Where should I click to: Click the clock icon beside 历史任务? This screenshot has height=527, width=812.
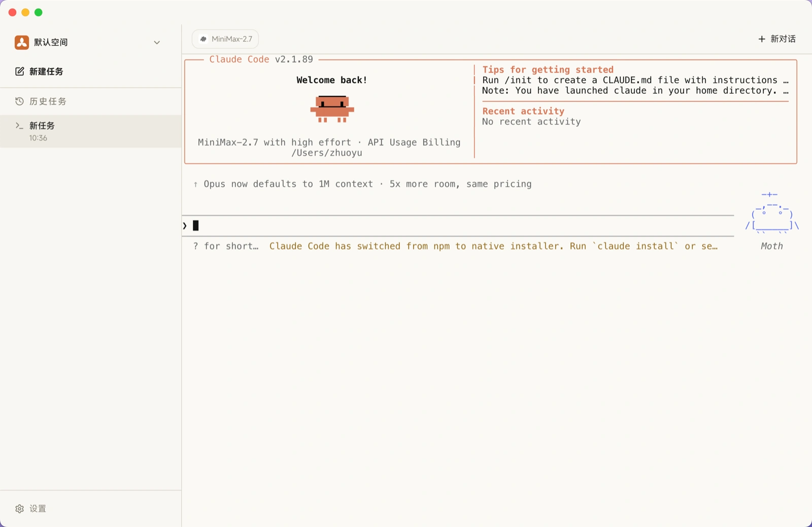click(19, 101)
